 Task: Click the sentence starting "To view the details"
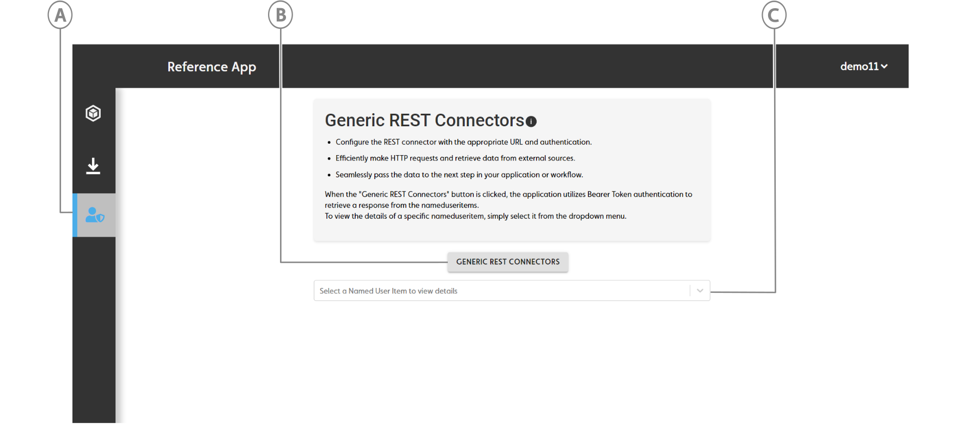(x=475, y=216)
